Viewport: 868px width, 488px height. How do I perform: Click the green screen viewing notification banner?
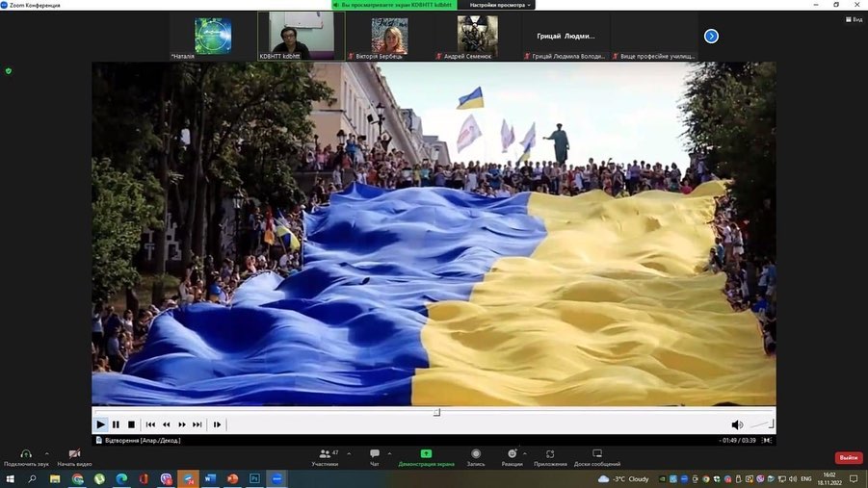click(395, 5)
